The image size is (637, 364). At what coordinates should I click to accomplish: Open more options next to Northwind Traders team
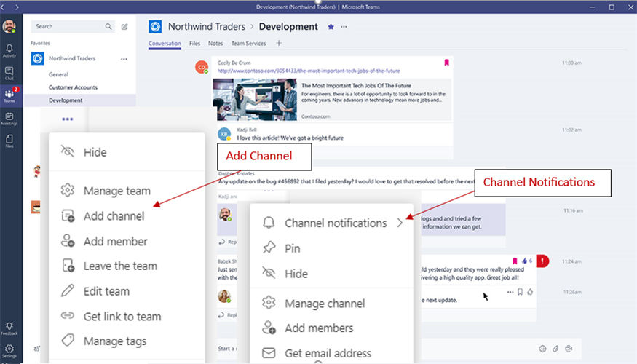(124, 59)
